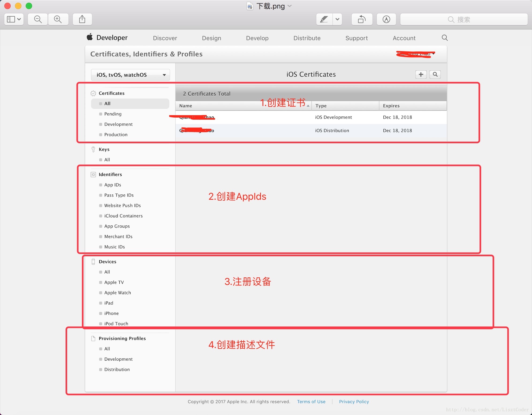Open the sidebar view toggle in Preview toolbar
Image resolution: width=532 pixels, height=415 pixels.
point(14,19)
